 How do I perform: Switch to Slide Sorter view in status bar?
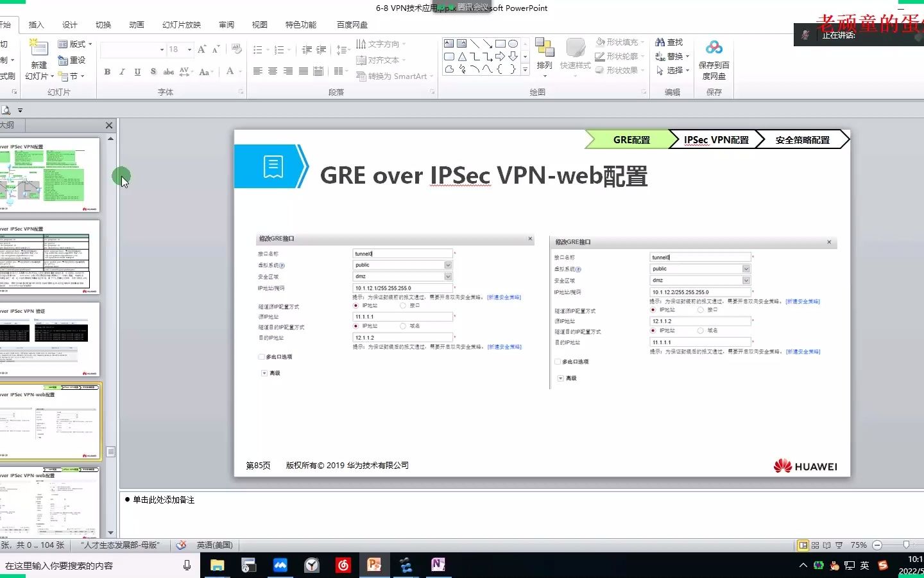815,545
